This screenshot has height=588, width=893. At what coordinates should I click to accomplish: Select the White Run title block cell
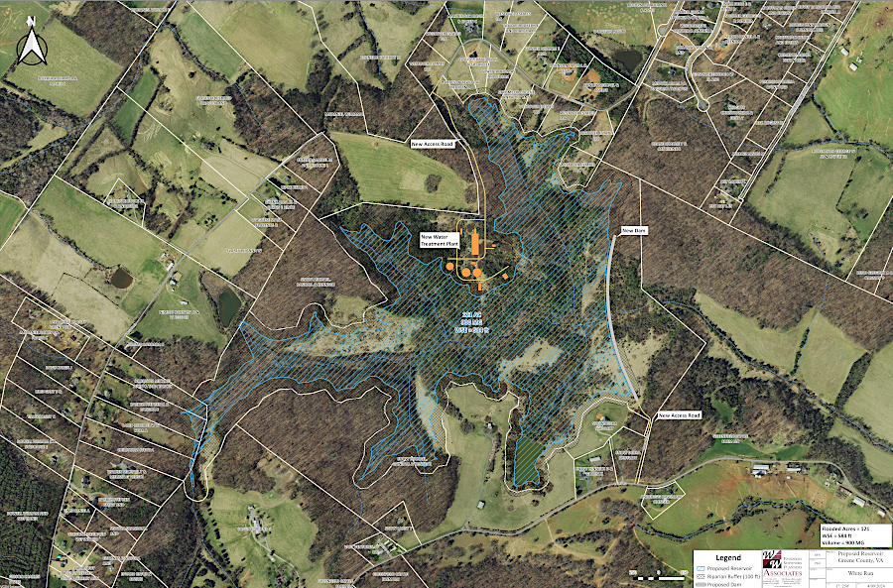click(862, 572)
